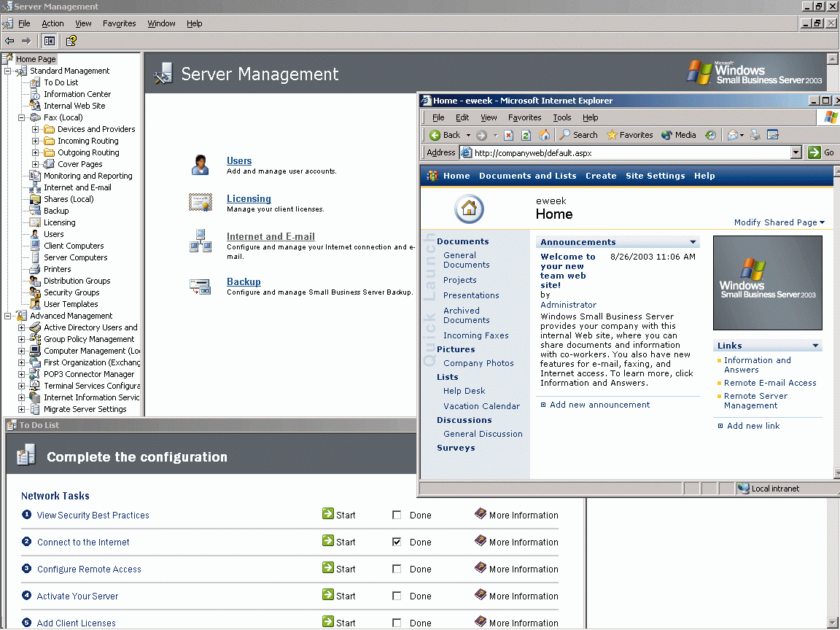Open the Window menu in Server Management

point(161,23)
